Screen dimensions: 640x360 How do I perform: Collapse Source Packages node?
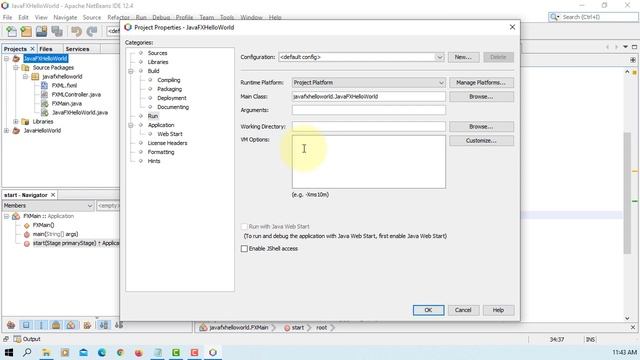(16, 67)
